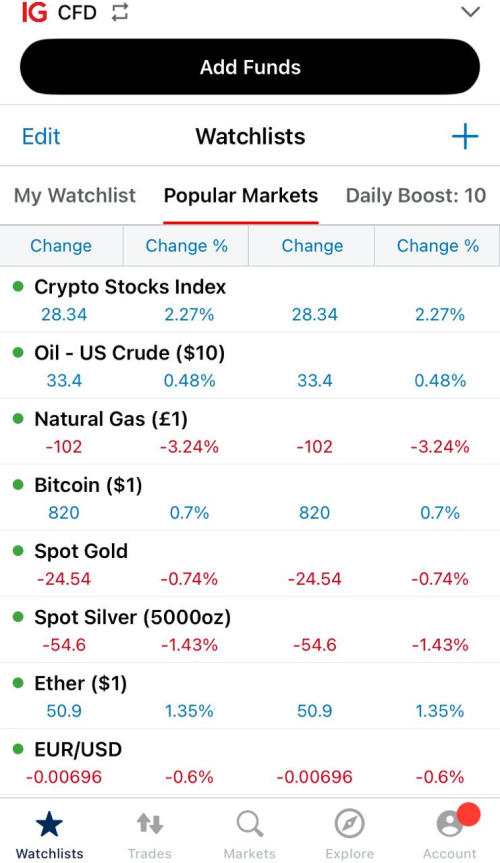Switch account type via arrows icon

click(119, 12)
